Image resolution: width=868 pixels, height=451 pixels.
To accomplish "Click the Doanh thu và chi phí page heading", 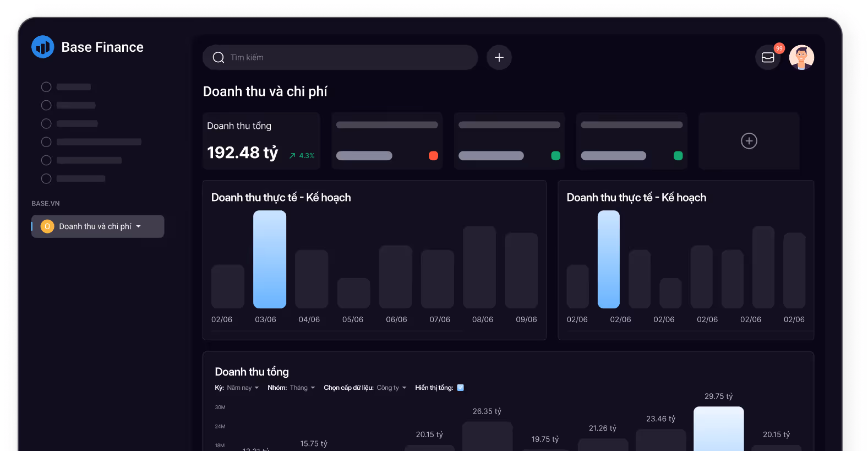I will [x=265, y=91].
